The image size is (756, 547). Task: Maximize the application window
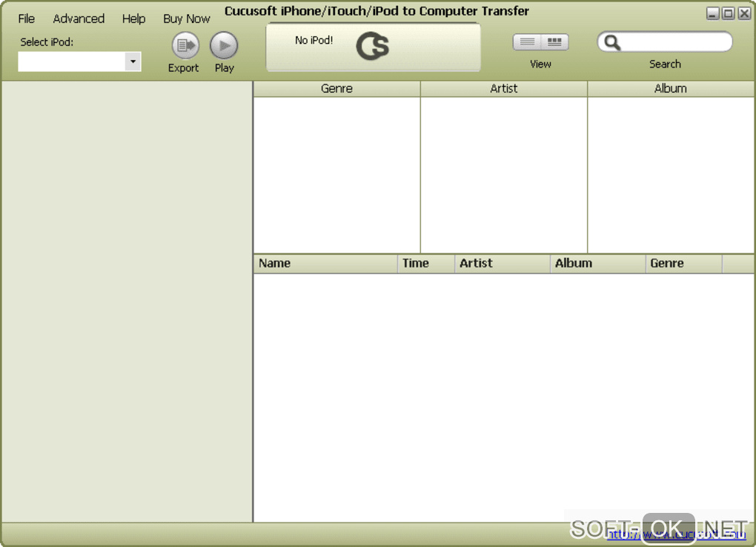coord(729,13)
